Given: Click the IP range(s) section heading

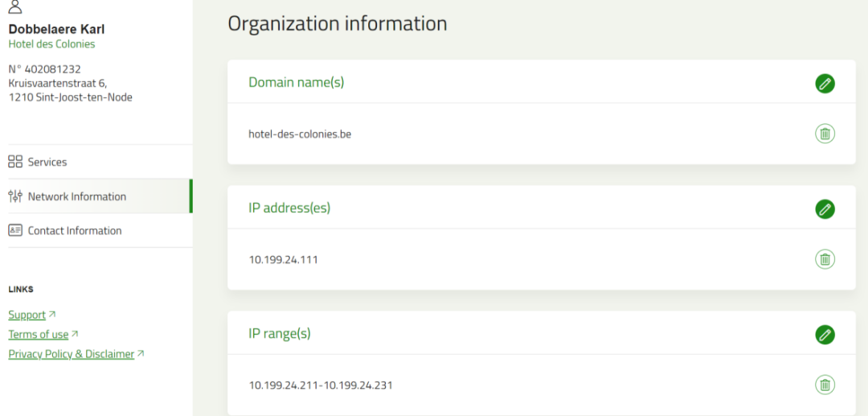Looking at the screenshot, I should pyautogui.click(x=280, y=334).
